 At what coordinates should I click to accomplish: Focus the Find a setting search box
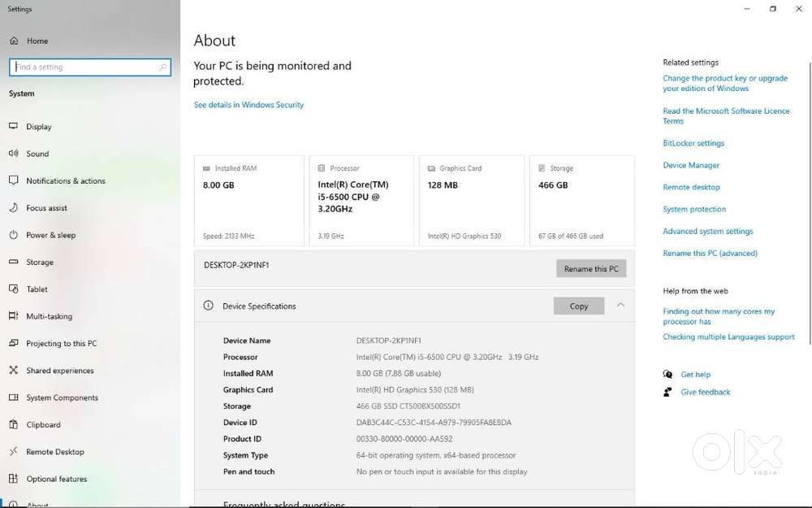point(85,67)
